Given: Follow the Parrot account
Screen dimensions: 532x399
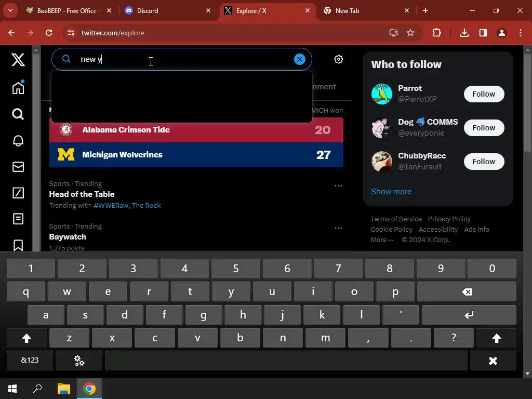Looking at the screenshot, I should [x=484, y=94].
